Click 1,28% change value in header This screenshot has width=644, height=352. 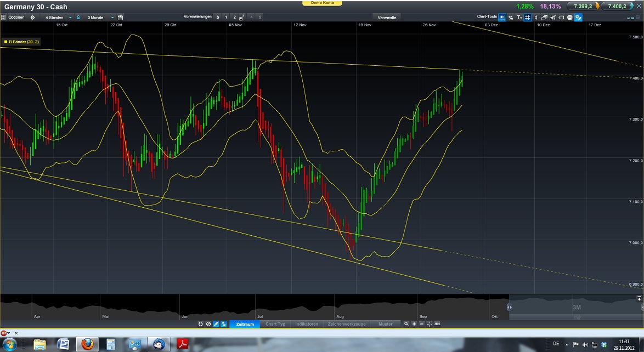(x=524, y=6)
